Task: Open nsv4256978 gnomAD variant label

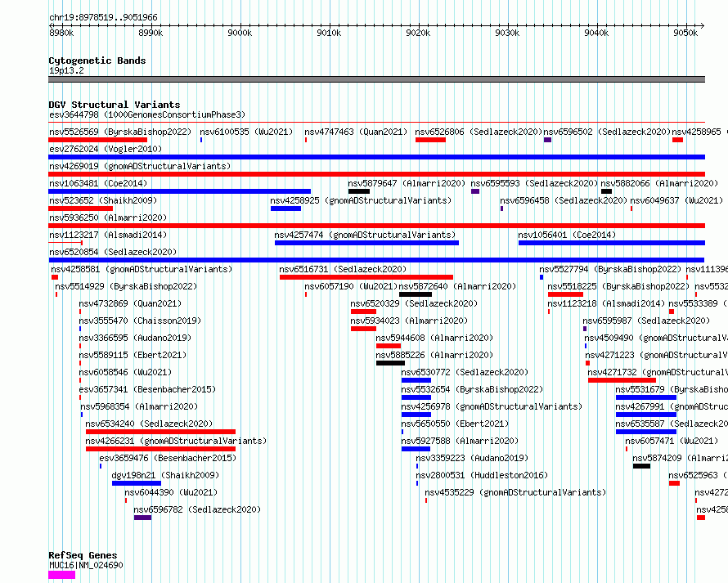Action: 492,406
